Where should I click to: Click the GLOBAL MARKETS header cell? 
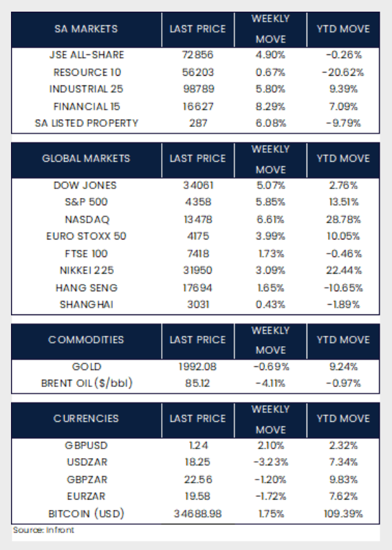(x=86, y=159)
